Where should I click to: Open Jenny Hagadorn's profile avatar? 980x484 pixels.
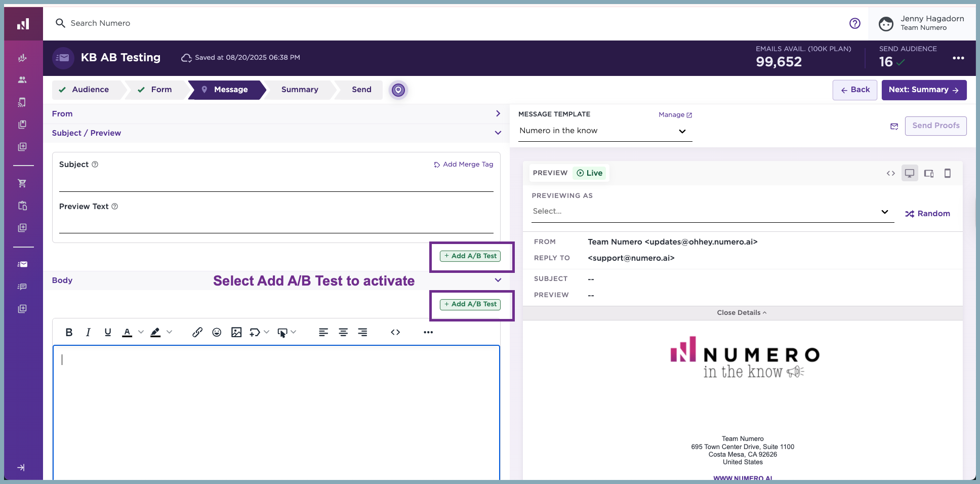pyautogui.click(x=886, y=24)
